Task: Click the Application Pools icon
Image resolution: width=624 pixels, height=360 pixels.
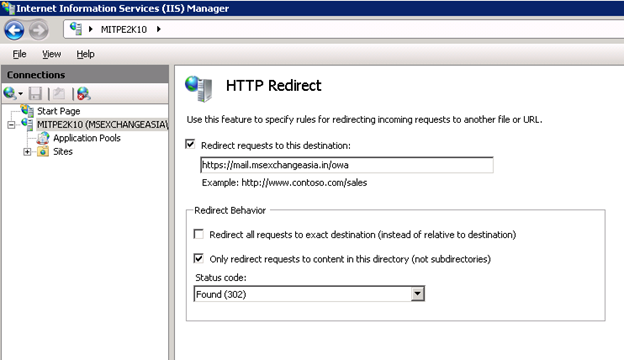Action: click(x=43, y=138)
